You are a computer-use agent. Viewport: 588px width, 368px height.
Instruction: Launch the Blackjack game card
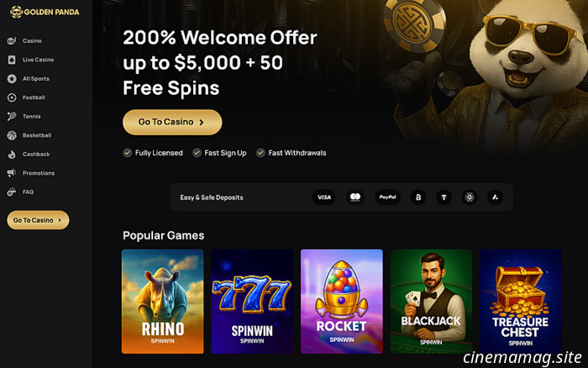tap(431, 302)
